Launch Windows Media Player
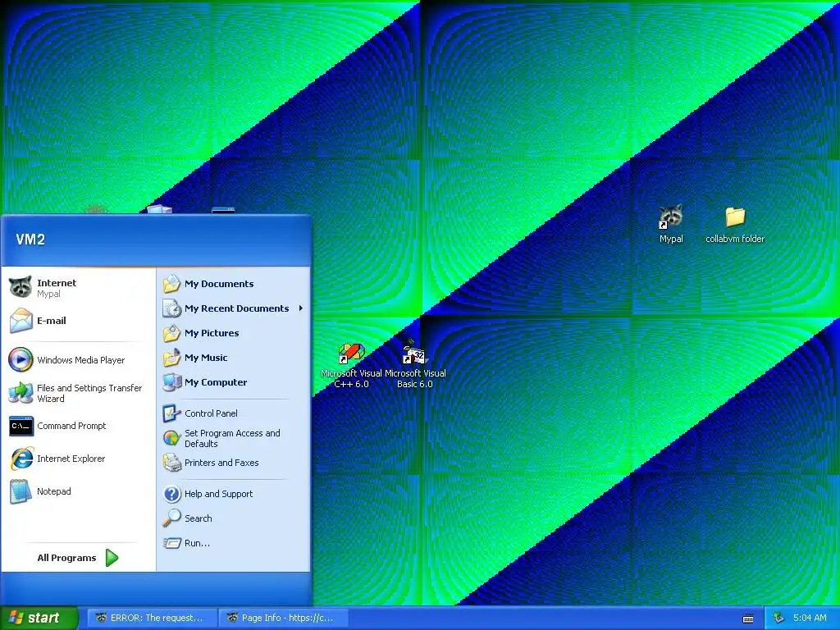The height and width of the screenshot is (630, 840). tap(78, 360)
